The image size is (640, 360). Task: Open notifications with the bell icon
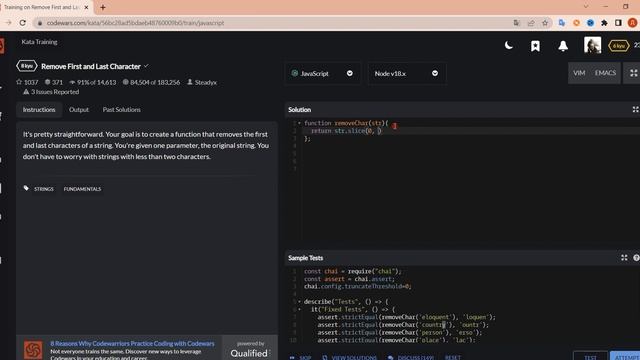tap(563, 46)
